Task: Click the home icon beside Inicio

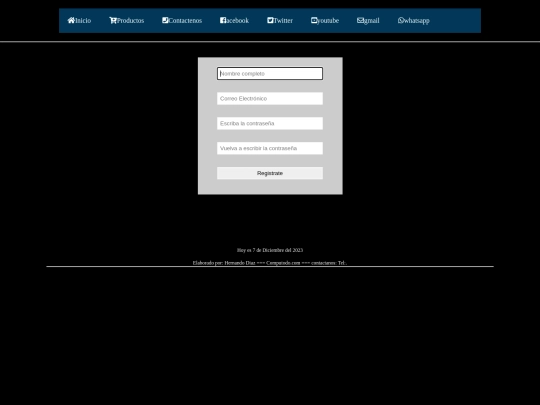Action: point(71,20)
